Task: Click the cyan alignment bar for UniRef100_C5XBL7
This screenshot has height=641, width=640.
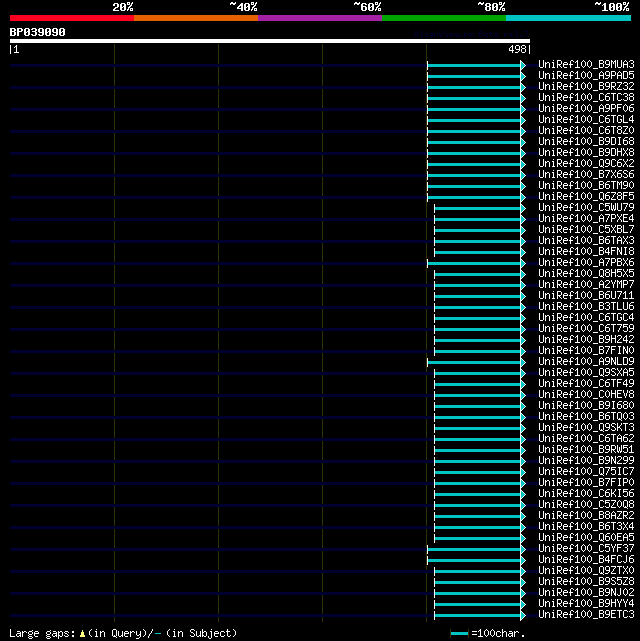Action: (x=477, y=231)
